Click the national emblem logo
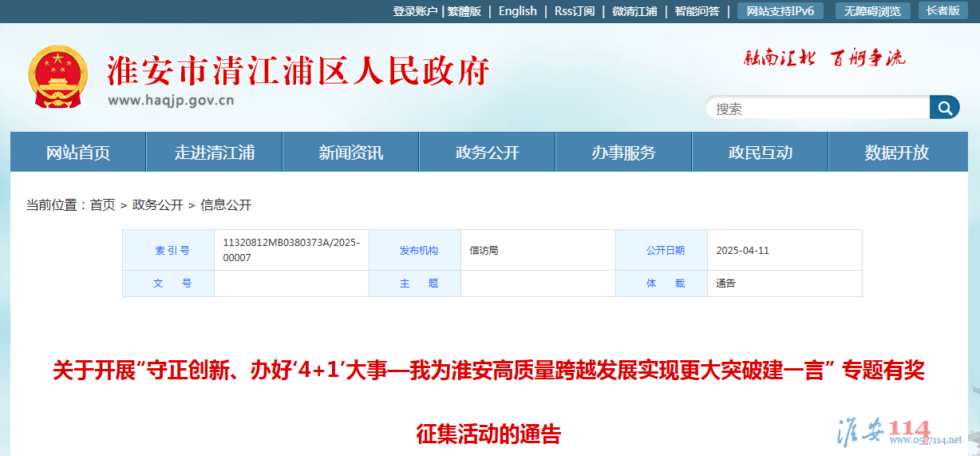This screenshot has height=456, width=980. coord(57,78)
